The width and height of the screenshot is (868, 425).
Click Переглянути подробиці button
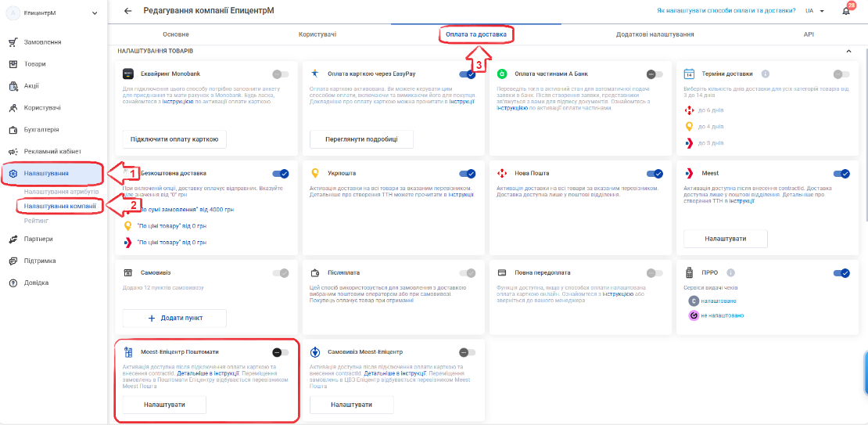coord(361,139)
